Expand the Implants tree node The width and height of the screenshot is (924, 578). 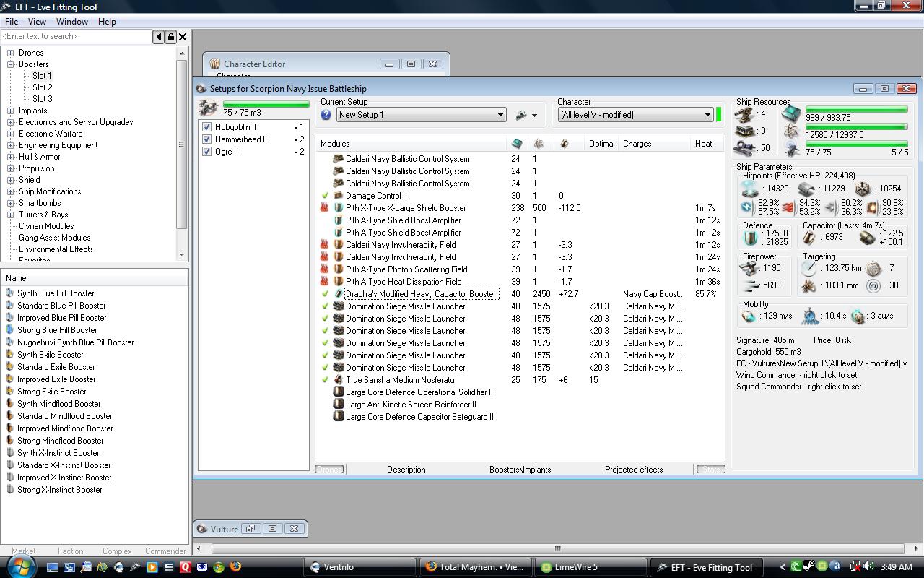click(x=11, y=111)
